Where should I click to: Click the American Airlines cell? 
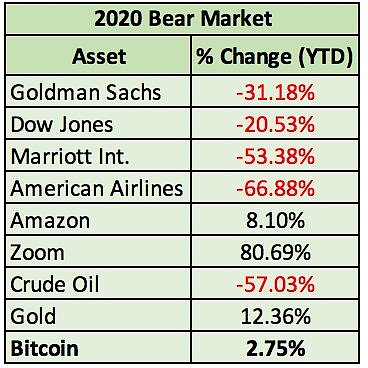[x=98, y=187]
